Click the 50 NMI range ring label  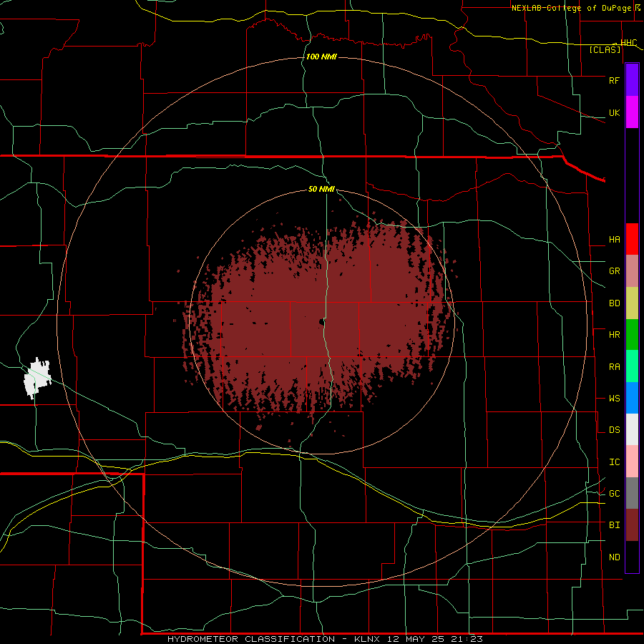pyautogui.click(x=321, y=189)
